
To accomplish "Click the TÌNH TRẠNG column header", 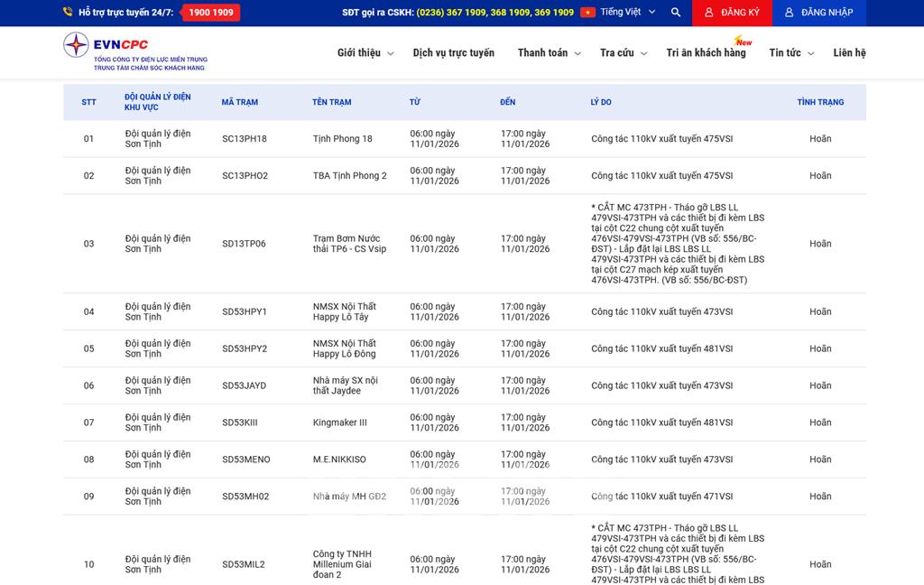I will coord(820,102).
